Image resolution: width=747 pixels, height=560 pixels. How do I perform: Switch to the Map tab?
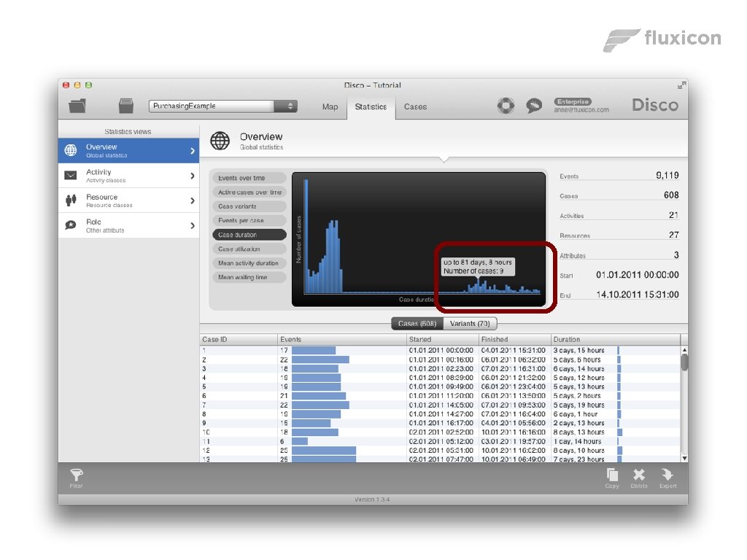point(330,106)
